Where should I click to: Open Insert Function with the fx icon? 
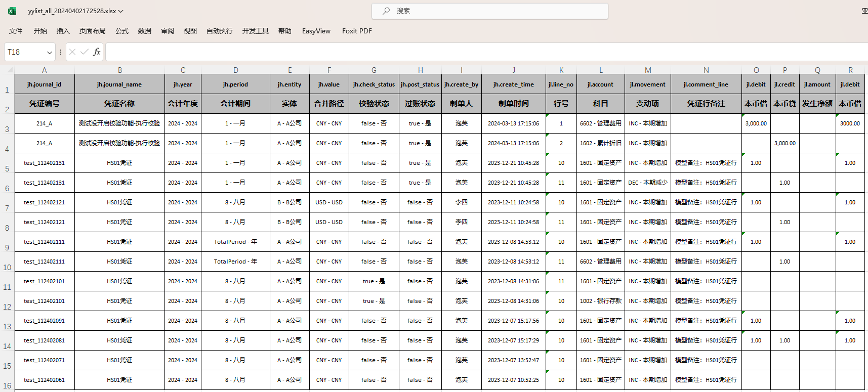tap(97, 52)
